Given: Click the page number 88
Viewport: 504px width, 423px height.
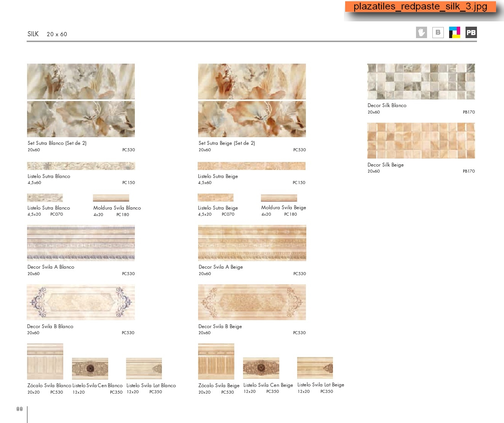Looking at the screenshot, I should (x=20, y=409).
